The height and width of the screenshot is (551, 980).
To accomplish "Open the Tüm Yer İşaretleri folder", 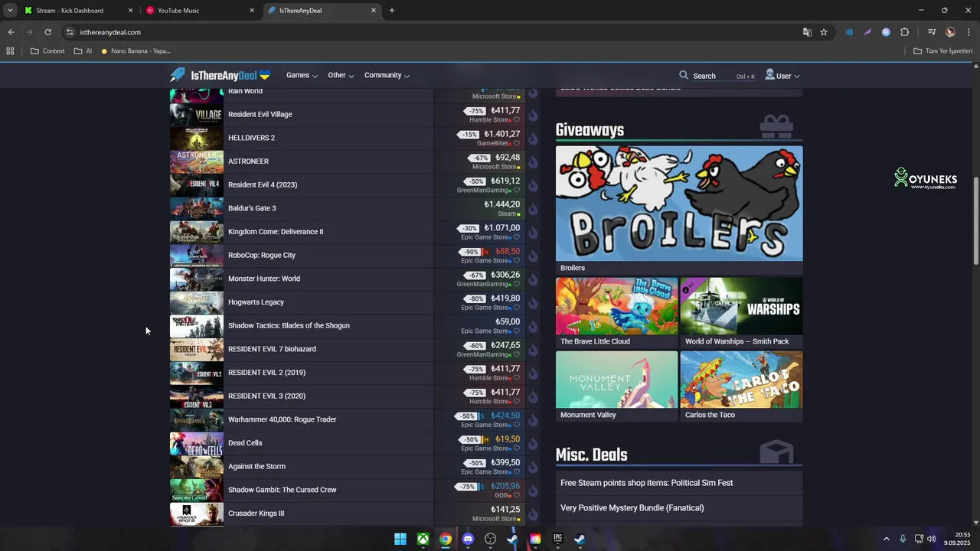I will [943, 51].
